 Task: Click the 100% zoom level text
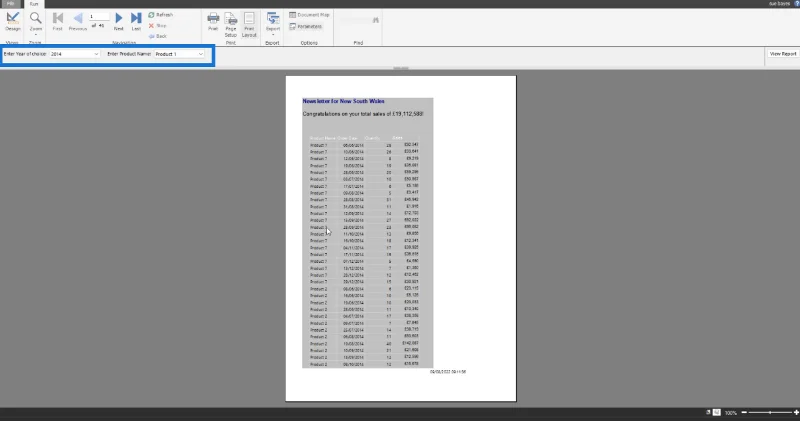point(731,412)
